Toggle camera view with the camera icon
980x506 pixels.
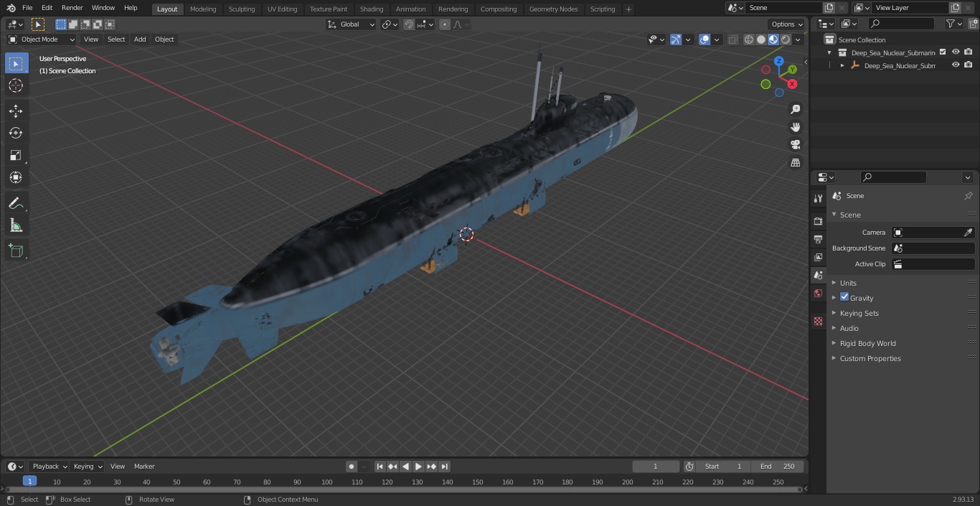(x=795, y=145)
